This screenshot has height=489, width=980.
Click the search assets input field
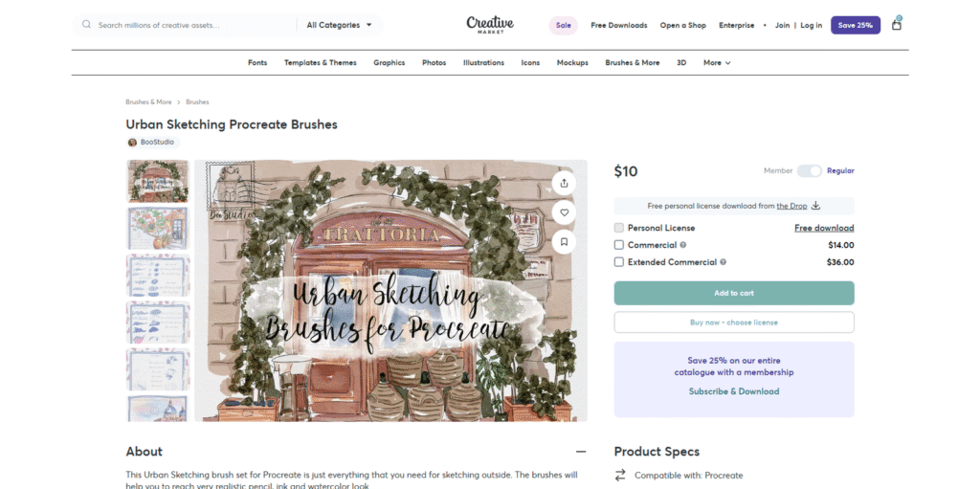[x=191, y=25]
